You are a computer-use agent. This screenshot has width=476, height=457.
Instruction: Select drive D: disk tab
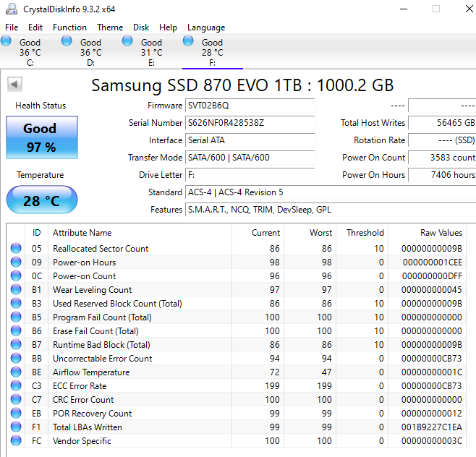pyautogui.click(x=90, y=52)
